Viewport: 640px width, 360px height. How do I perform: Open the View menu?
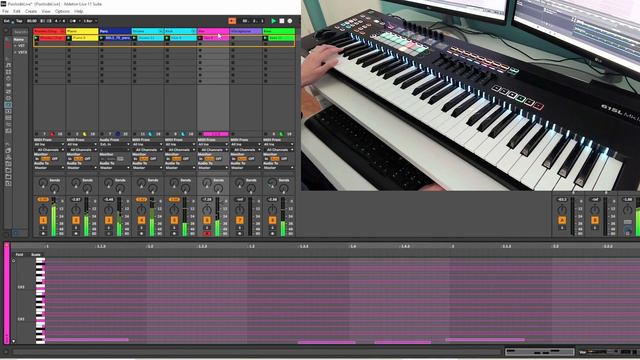pos(46,11)
